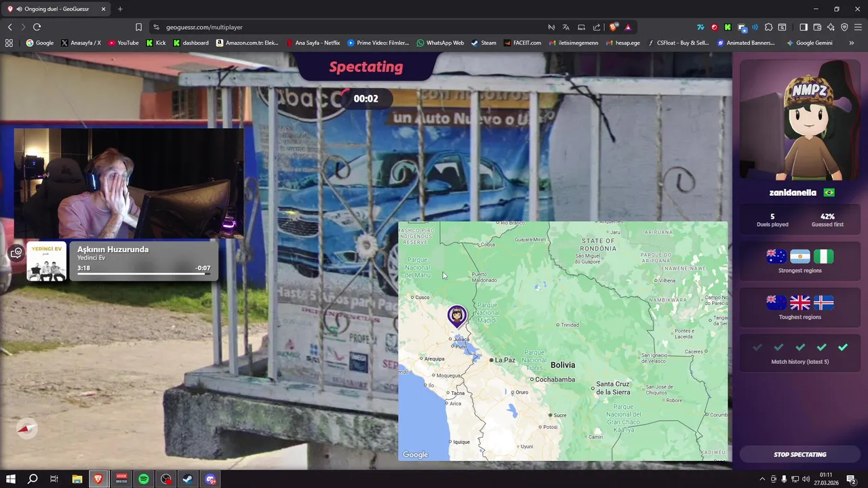Open the extensions puzzle piece menu
The height and width of the screenshot is (488, 868).
tap(768, 27)
